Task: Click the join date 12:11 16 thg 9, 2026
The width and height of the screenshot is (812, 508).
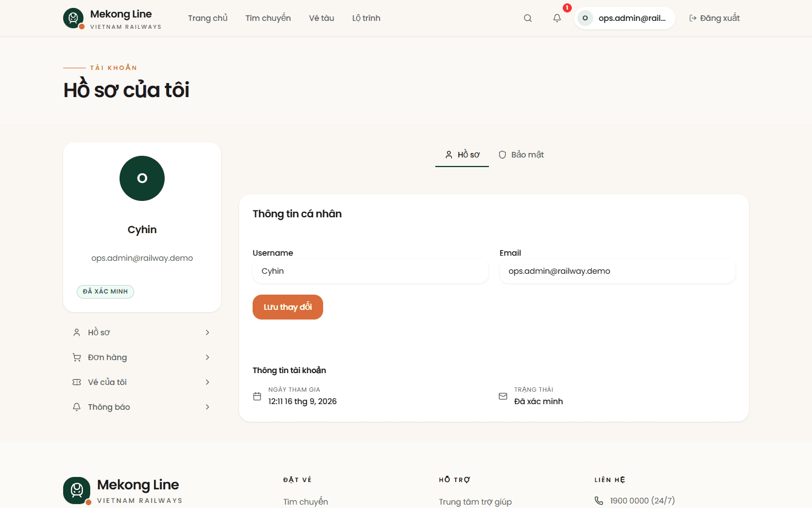Action: [302, 401]
